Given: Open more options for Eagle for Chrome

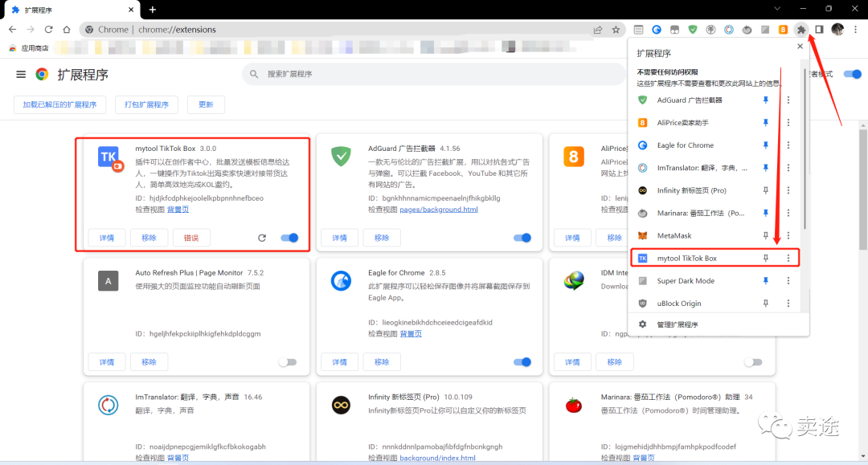Looking at the screenshot, I should tap(788, 145).
